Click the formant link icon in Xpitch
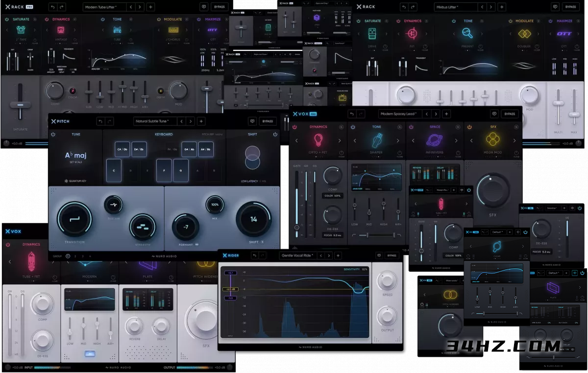Screen dimensions: 588x373 [197, 244]
